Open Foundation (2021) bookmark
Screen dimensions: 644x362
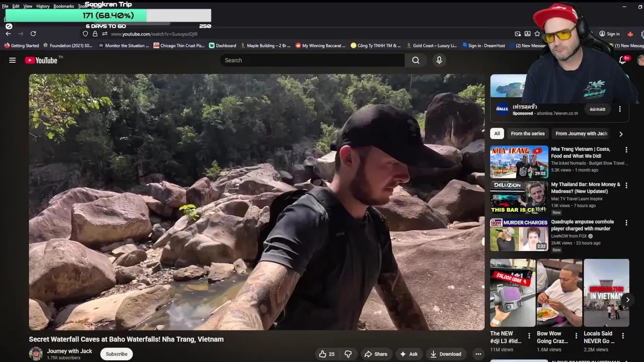tap(67, 46)
